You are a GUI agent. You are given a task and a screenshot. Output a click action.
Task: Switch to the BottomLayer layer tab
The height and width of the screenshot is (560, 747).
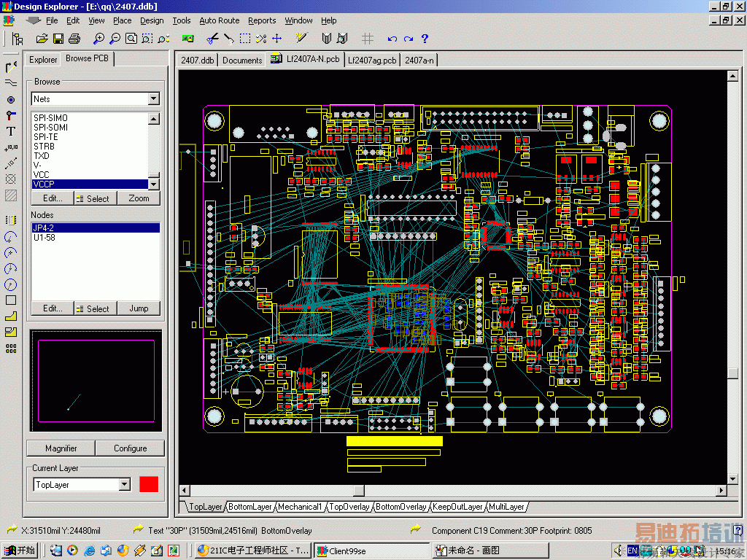click(250, 507)
